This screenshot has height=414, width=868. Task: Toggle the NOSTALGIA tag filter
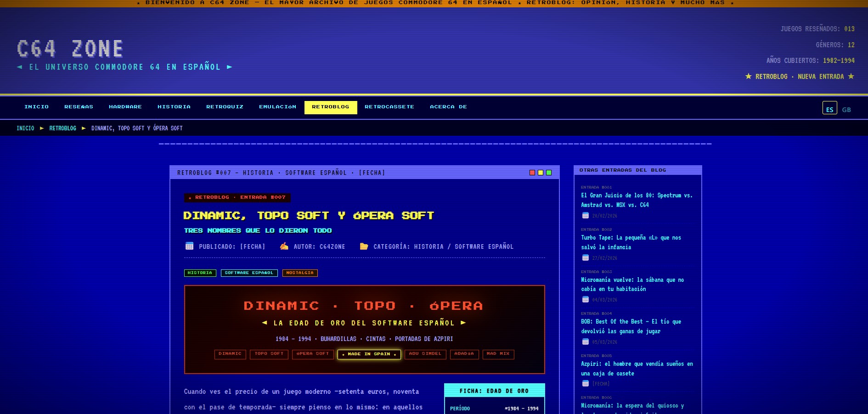300,273
